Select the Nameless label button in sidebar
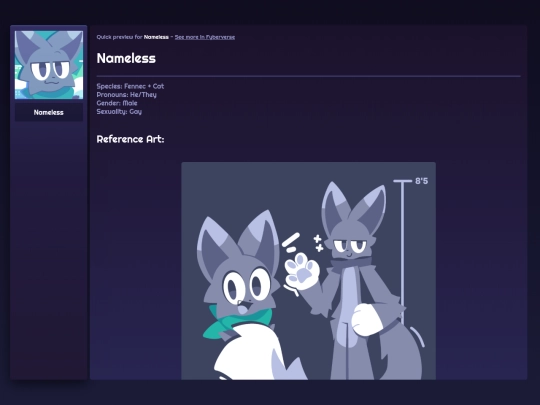This screenshot has height=405, width=540. pyautogui.click(x=49, y=112)
